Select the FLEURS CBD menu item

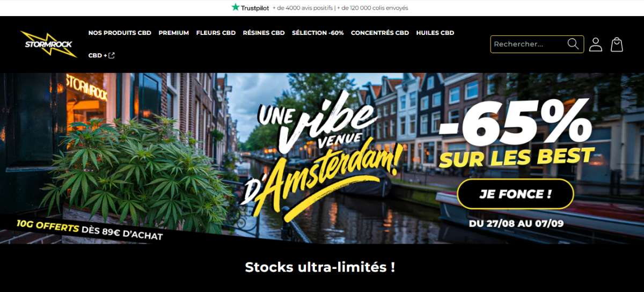[216, 33]
